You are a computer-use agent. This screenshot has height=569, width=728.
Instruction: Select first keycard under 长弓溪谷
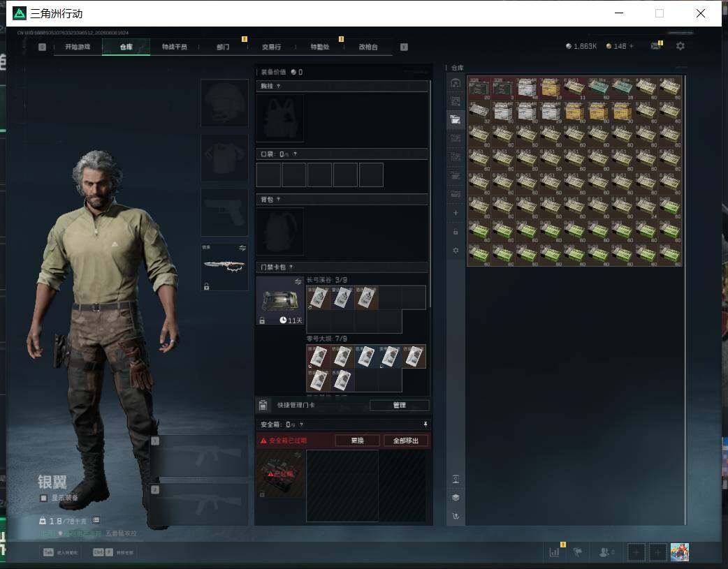coord(319,298)
